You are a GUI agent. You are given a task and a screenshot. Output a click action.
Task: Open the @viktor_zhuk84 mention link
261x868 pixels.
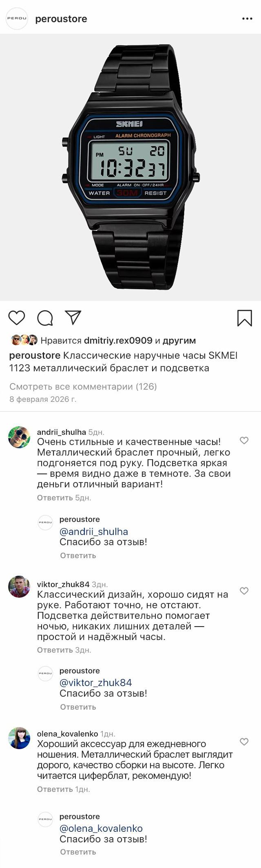[96, 682]
